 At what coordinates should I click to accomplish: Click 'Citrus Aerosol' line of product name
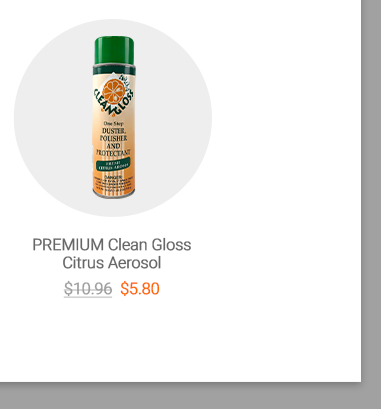click(112, 263)
